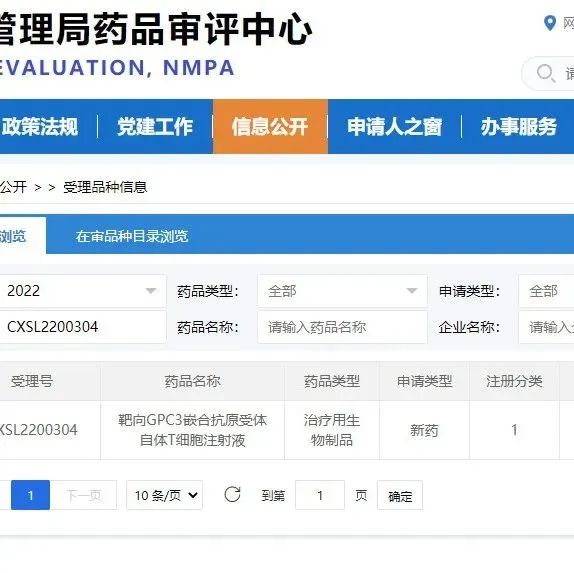The width and height of the screenshot is (574, 573).
Task: Open the 申请人之窗 menu
Action: pos(395,127)
